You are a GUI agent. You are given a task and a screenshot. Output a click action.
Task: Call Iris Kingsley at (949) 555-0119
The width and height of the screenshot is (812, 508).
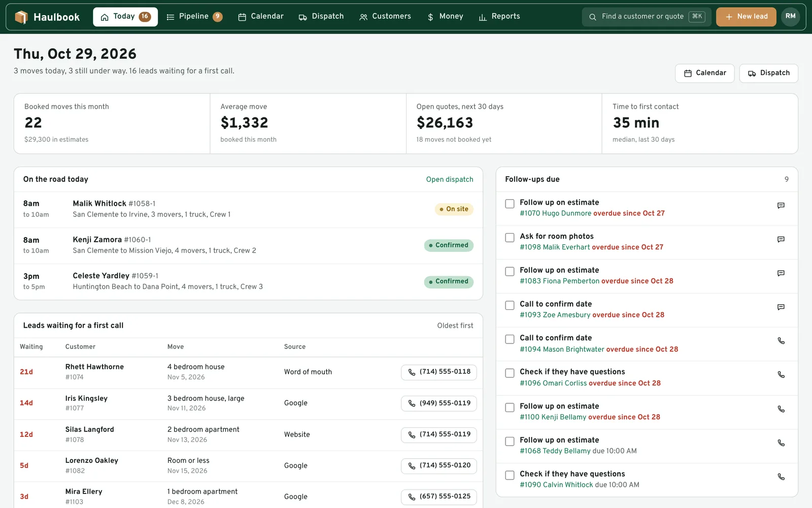(439, 403)
